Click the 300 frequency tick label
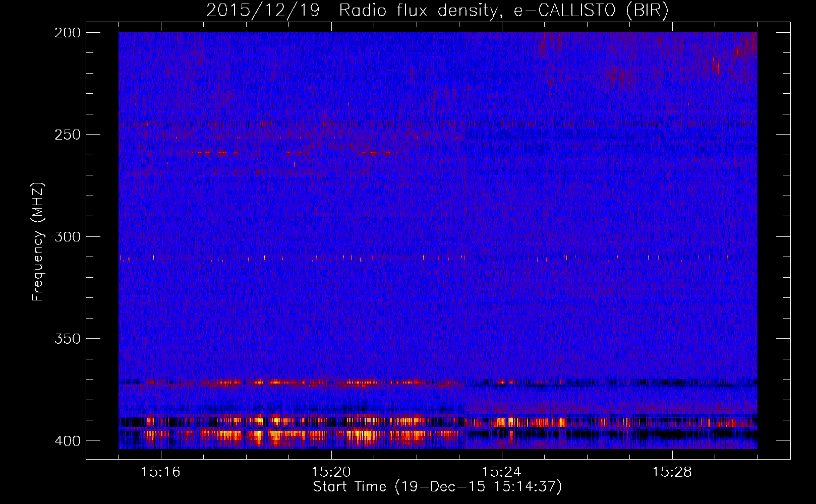Image resolution: width=816 pixels, height=504 pixels. [67, 236]
